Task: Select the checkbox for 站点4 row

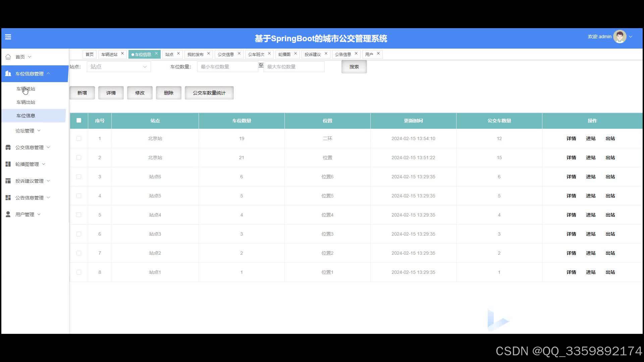Action: tap(79, 215)
